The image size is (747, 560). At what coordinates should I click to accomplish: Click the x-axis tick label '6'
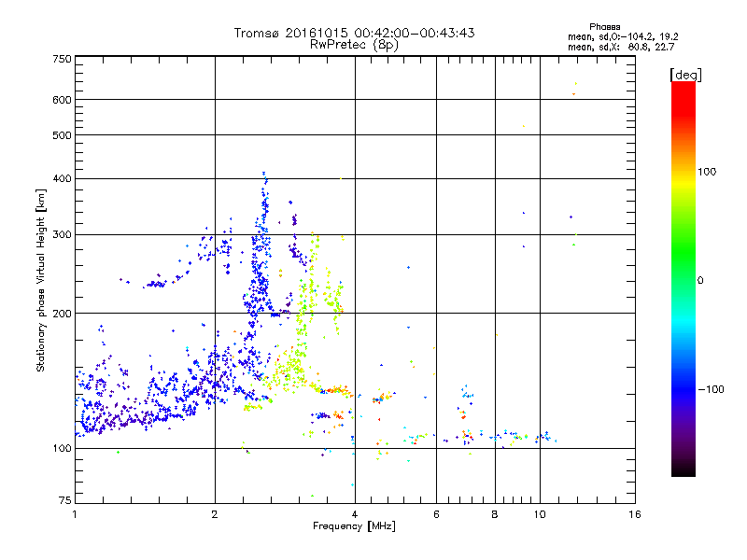[436, 514]
